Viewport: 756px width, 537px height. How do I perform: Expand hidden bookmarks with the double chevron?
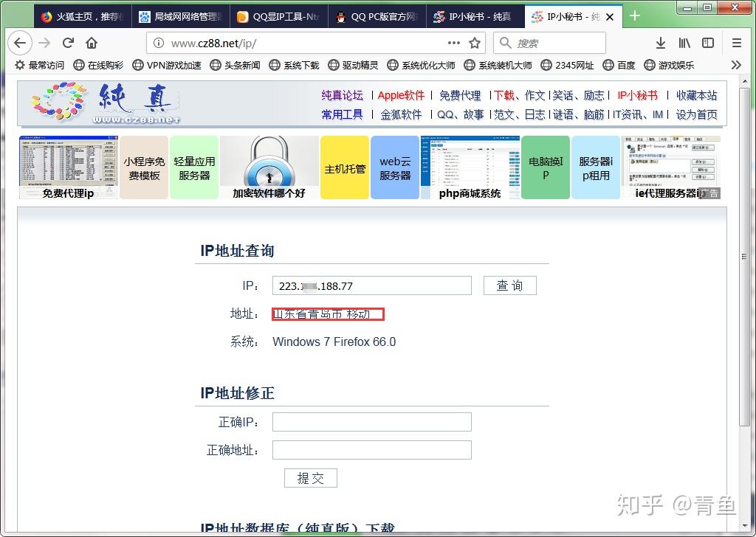pyautogui.click(x=736, y=65)
